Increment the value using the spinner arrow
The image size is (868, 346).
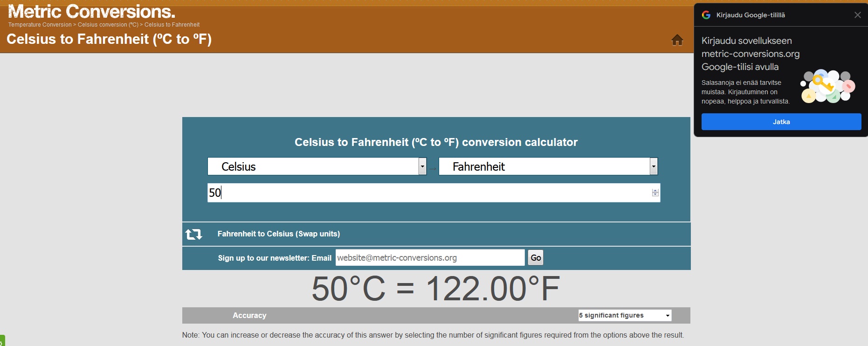click(x=655, y=190)
